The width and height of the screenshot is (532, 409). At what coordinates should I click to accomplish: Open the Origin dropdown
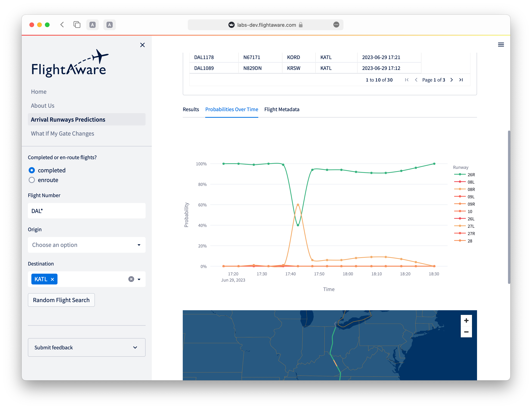click(x=87, y=245)
